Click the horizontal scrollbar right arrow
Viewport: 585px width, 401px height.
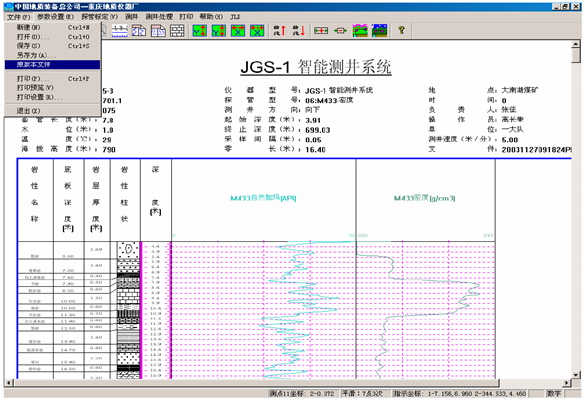pyautogui.click(x=567, y=383)
